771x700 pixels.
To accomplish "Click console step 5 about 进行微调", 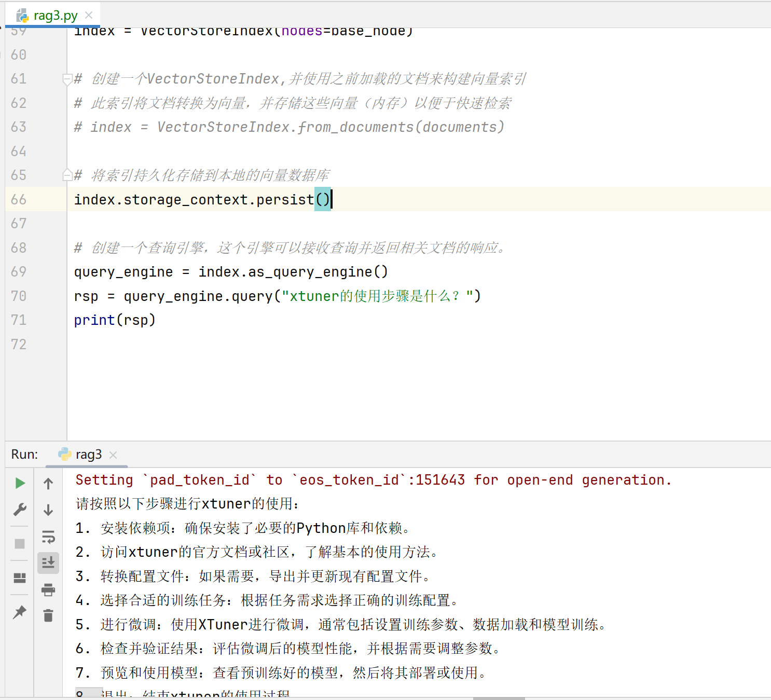I will click(342, 624).
